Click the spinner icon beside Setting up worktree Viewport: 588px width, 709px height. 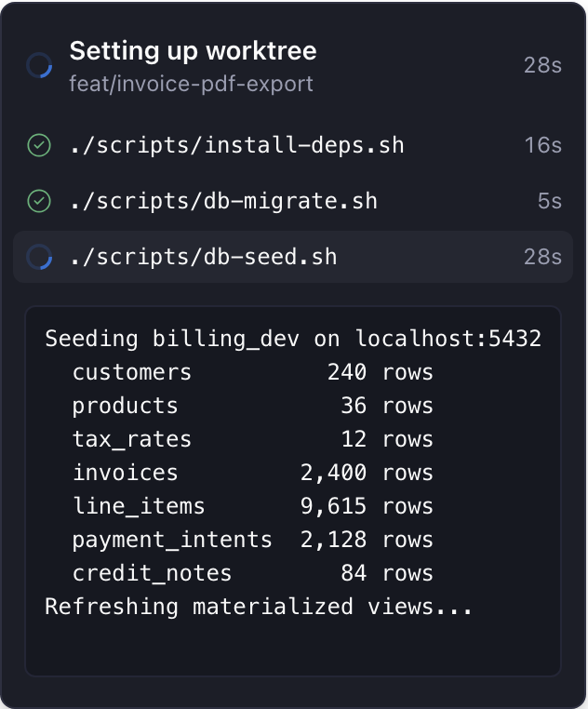click(39, 65)
